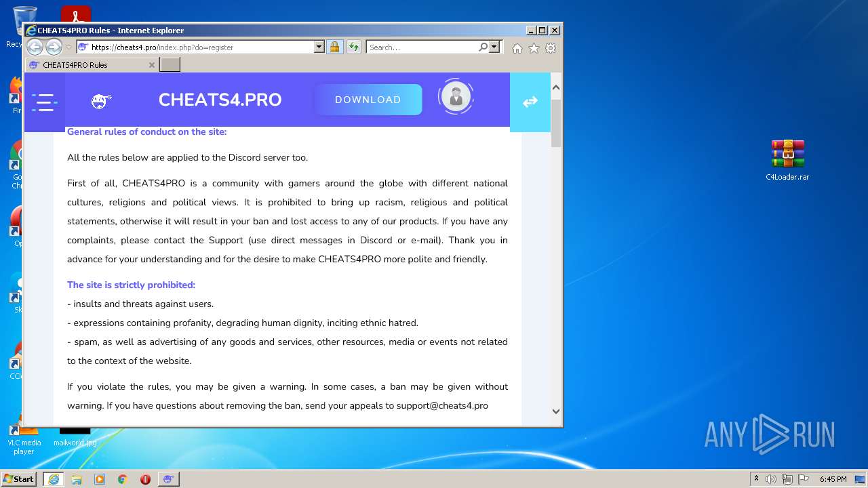Maximize the Internet Explorer window
The image size is (868, 488).
pos(542,30)
